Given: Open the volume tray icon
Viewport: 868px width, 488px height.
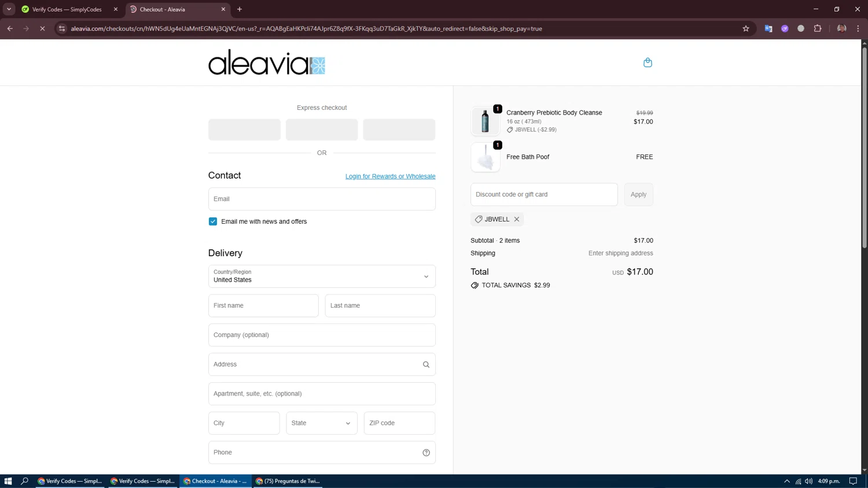Looking at the screenshot, I should click(x=808, y=481).
